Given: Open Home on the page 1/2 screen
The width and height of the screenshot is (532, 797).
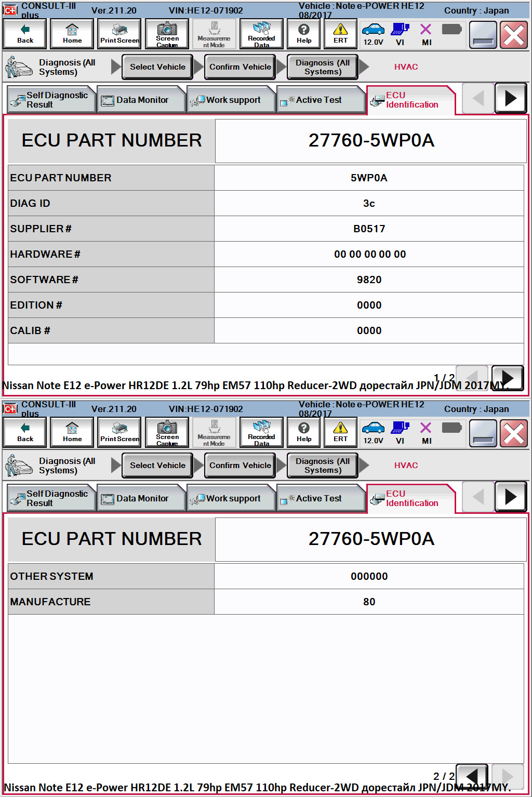Looking at the screenshot, I should 72,34.
